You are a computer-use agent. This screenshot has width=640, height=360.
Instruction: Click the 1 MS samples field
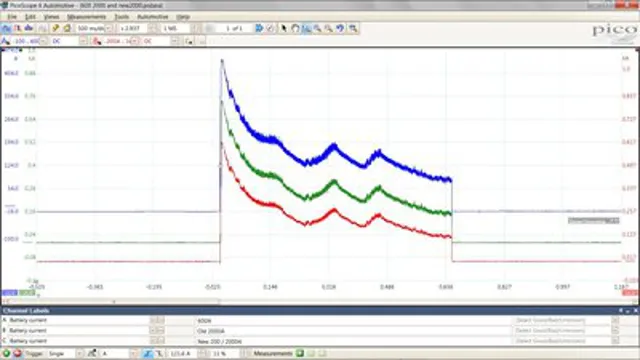click(176, 28)
